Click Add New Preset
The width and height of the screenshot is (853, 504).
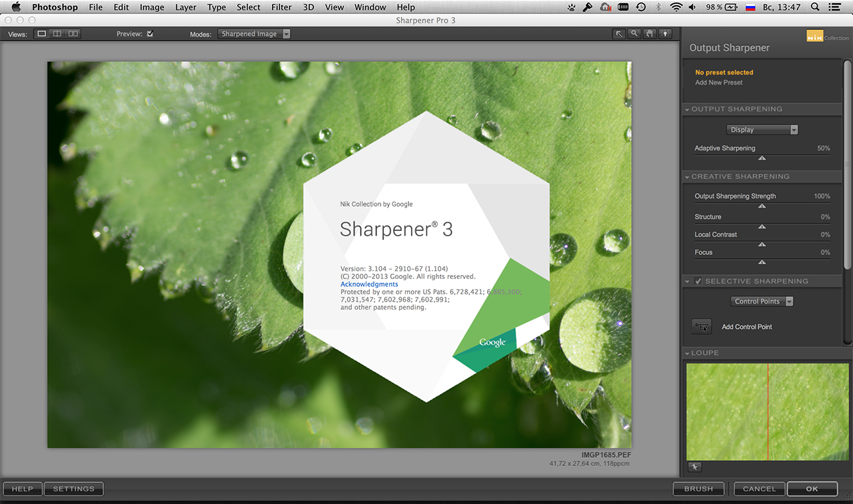718,83
